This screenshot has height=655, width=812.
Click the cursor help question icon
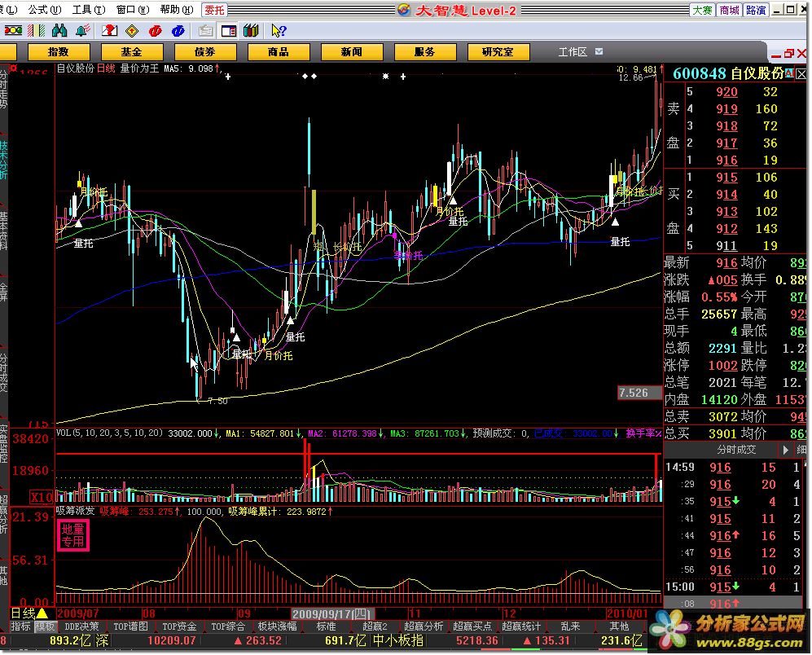pyautogui.click(x=278, y=31)
